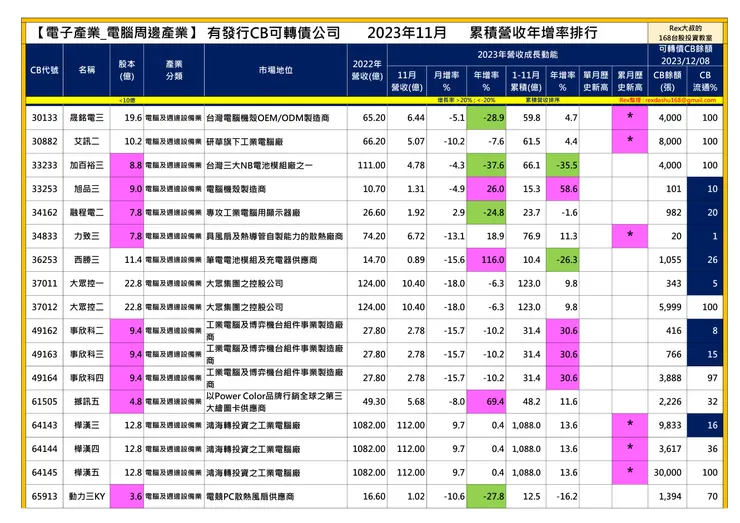The width and height of the screenshot is (740, 523).
Task: Click the name 力致三
Action: [x=86, y=236]
